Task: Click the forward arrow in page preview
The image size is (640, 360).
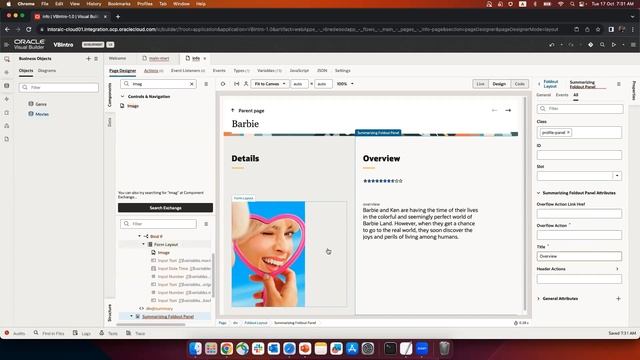Action: coord(508,110)
